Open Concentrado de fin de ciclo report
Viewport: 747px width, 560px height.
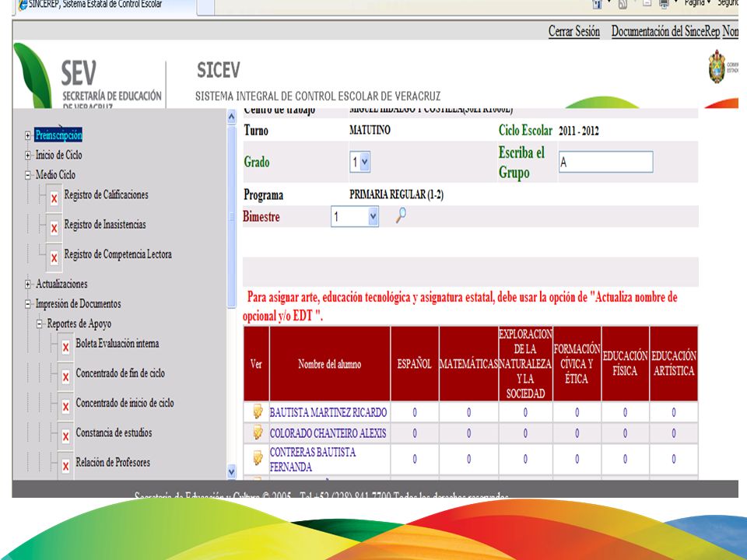(x=121, y=373)
